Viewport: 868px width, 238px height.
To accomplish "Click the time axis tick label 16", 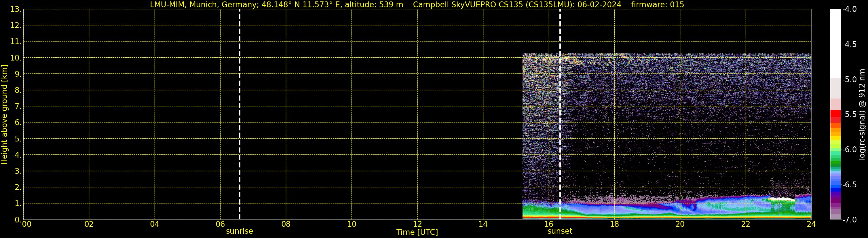I will tap(549, 224).
